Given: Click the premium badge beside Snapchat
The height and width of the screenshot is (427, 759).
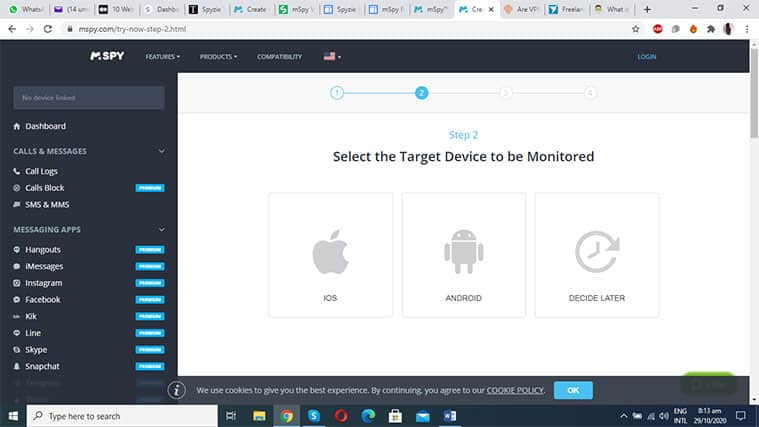Looking at the screenshot, I should 150,366.
